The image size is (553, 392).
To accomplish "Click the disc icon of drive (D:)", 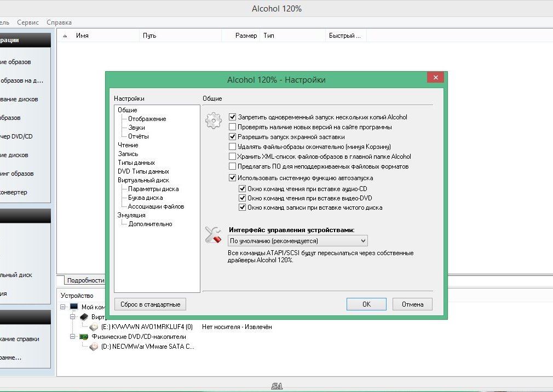I will (x=94, y=347).
